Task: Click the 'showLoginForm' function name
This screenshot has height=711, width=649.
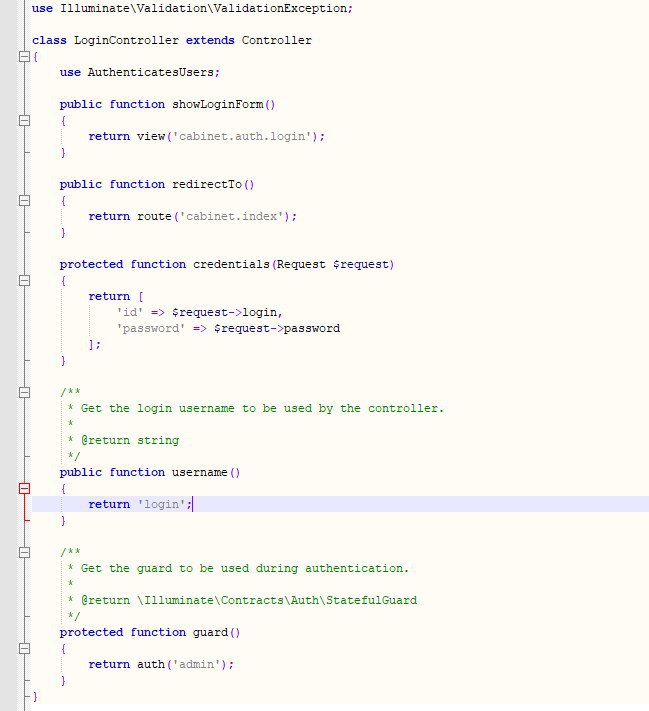Action: coord(217,104)
